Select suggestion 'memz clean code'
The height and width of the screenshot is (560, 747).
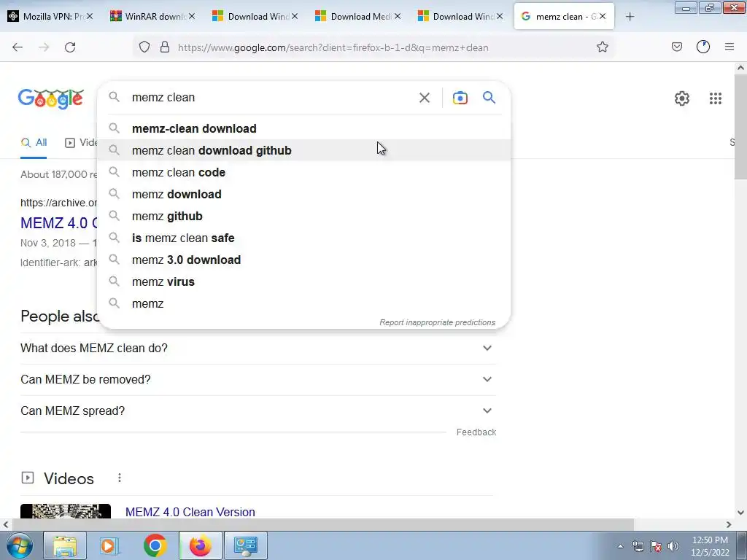[x=304, y=172]
